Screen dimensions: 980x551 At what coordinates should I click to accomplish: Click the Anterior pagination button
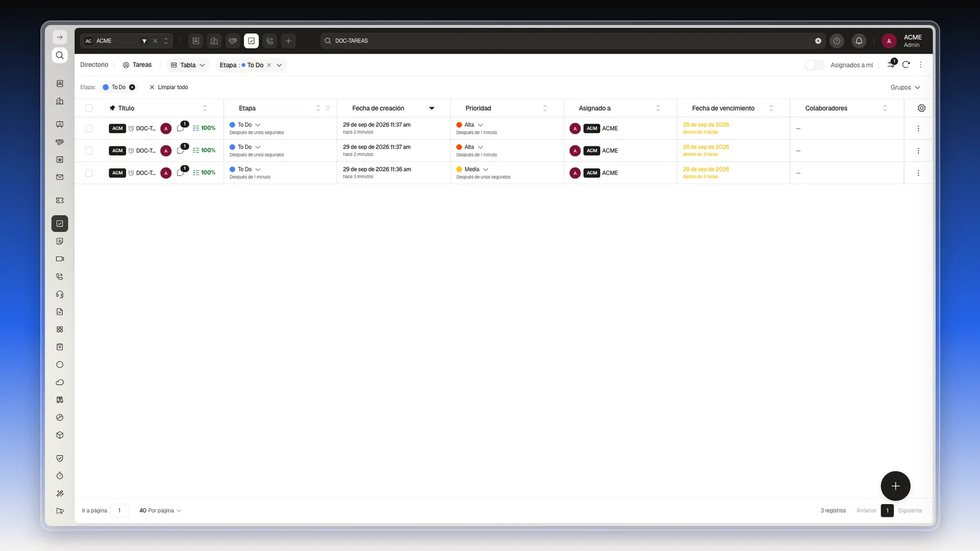(x=866, y=511)
